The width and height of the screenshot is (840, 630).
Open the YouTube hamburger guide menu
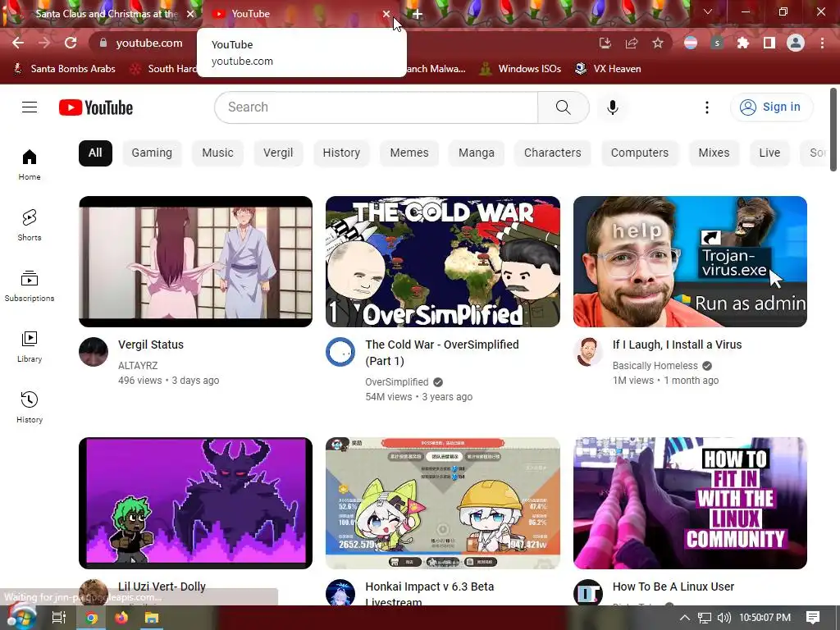coord(30,107)
